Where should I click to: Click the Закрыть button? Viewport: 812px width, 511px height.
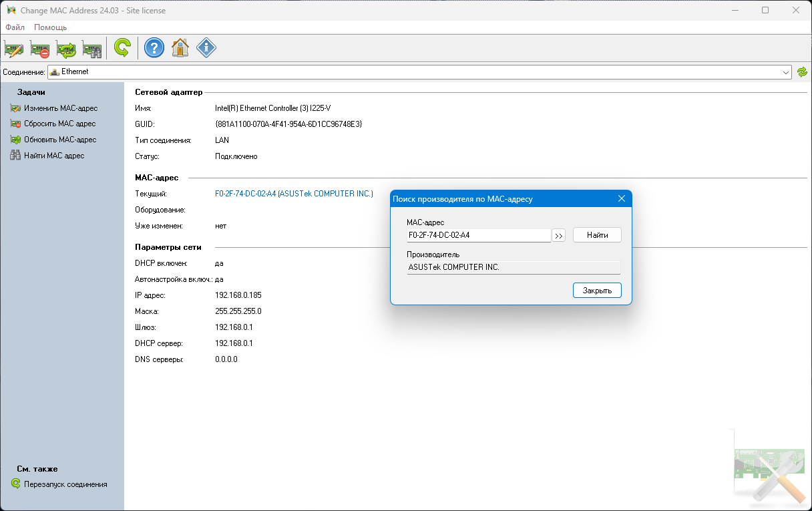point(597,291)
